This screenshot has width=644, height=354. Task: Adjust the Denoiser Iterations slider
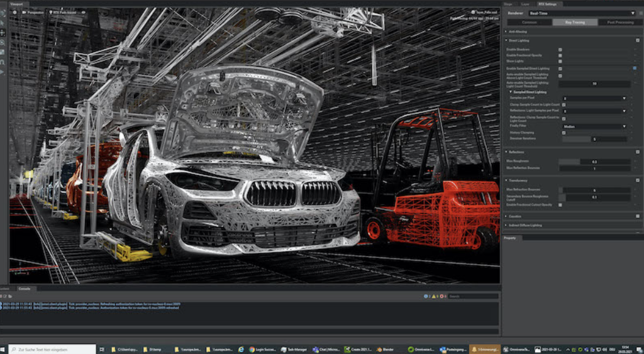coord(594,139)
